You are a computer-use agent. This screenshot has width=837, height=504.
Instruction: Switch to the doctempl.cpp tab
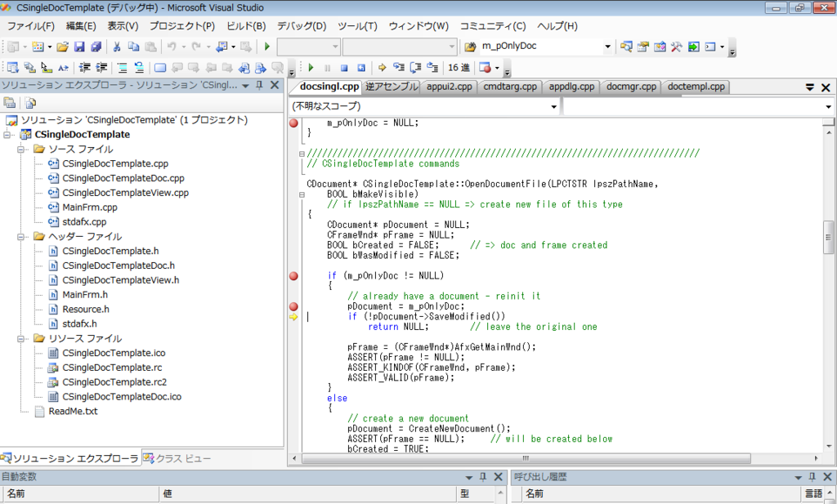tap(696, 87)
